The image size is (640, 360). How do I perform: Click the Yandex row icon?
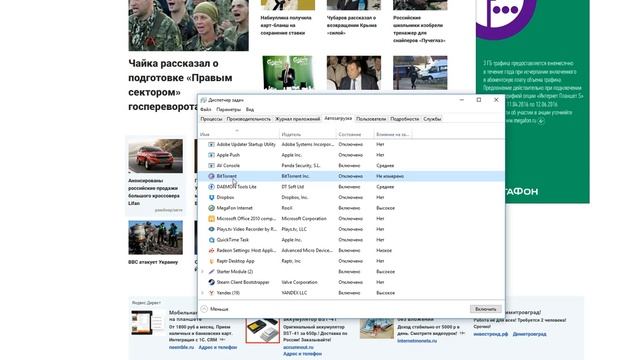click(211, 293)
